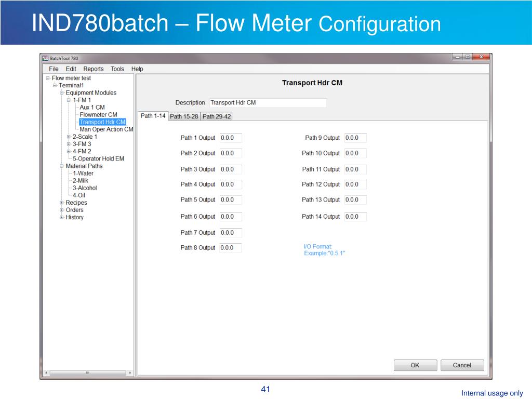Screen dimensions: 532x399
Task: Click the Cancel button
Action: click(462, 365)
